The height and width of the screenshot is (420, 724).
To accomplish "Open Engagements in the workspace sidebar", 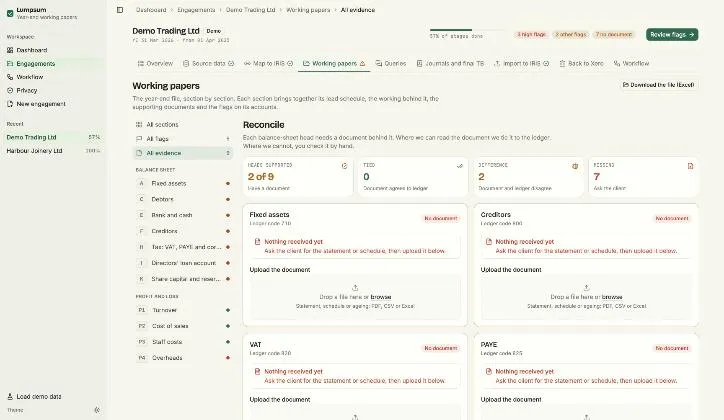I will pos(53,64).
